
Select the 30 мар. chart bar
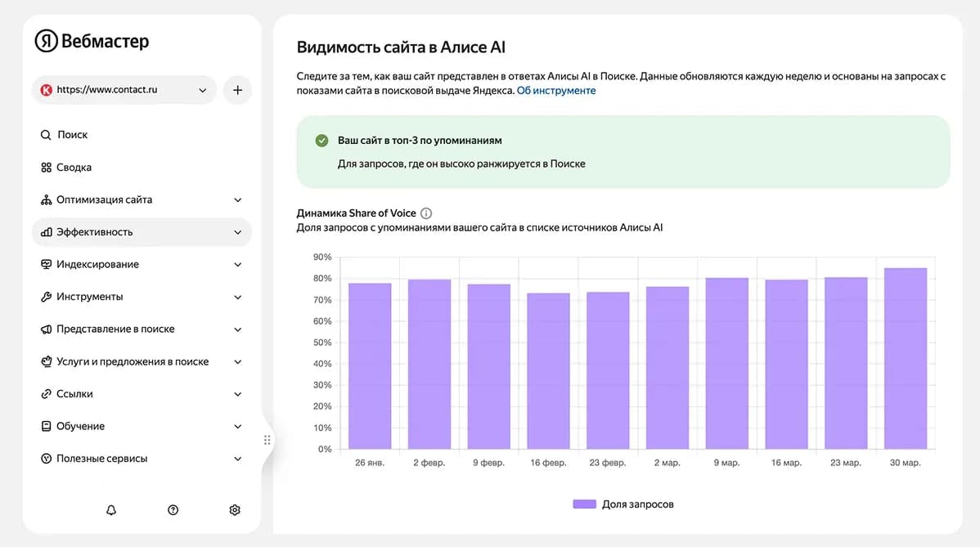coord(906,359)
